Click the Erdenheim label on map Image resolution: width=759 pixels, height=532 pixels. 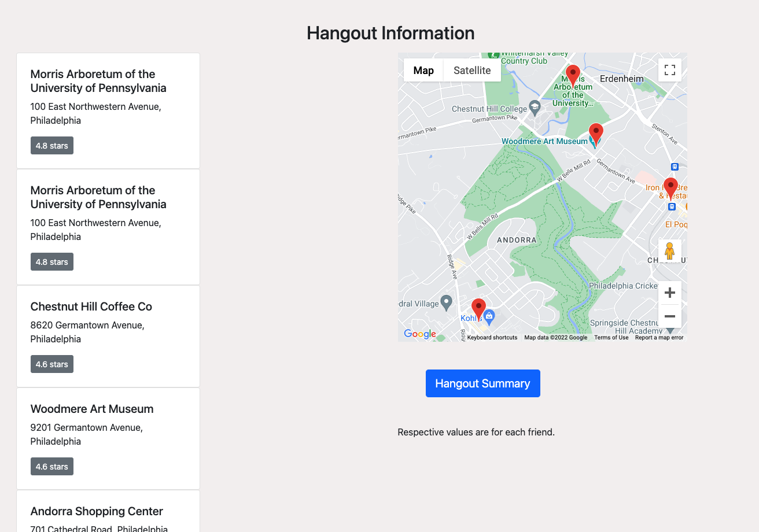(x=622, y=79)
